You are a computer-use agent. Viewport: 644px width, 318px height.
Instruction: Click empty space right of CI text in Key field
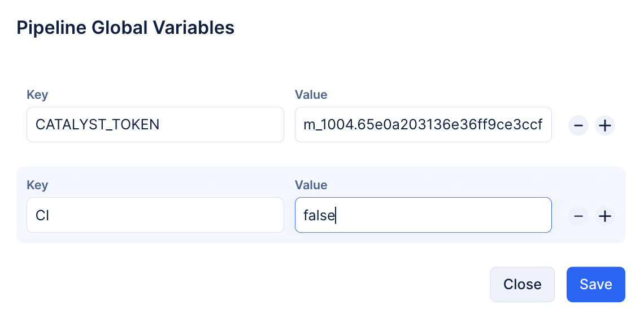pyautogui.click(x=169, y=215)
